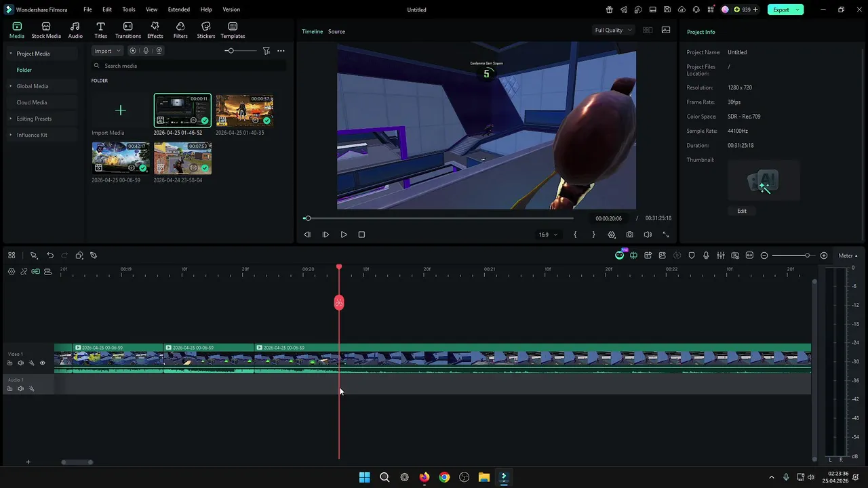Open media panel more options
Screen dimensions: 868x488
pyautogui.click(x=281, y=51)
